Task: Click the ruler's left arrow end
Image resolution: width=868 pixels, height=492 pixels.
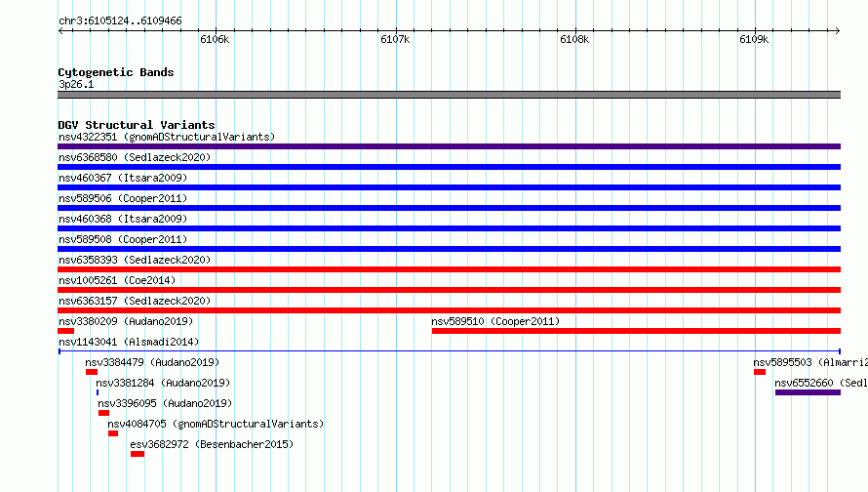Action: 60,30
